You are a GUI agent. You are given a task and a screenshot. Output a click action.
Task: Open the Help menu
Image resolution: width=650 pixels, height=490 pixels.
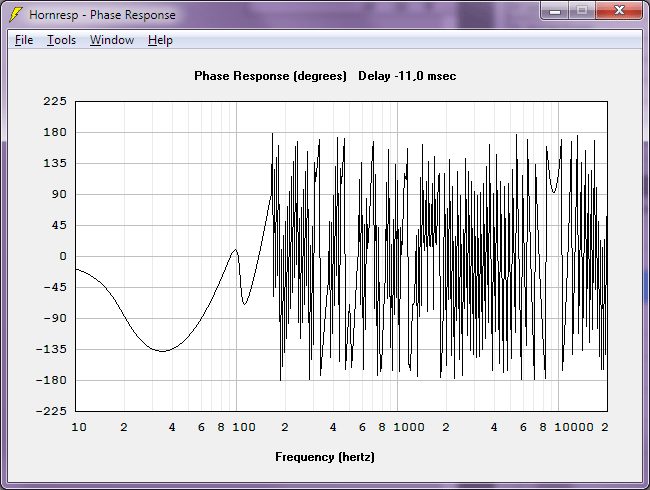pos(160,40)
